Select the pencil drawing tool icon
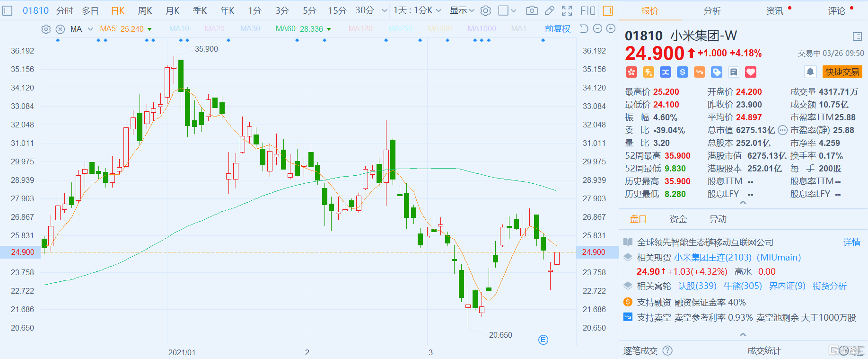The image size is (868, 359). pyautogui.click(x=549, y=10)
